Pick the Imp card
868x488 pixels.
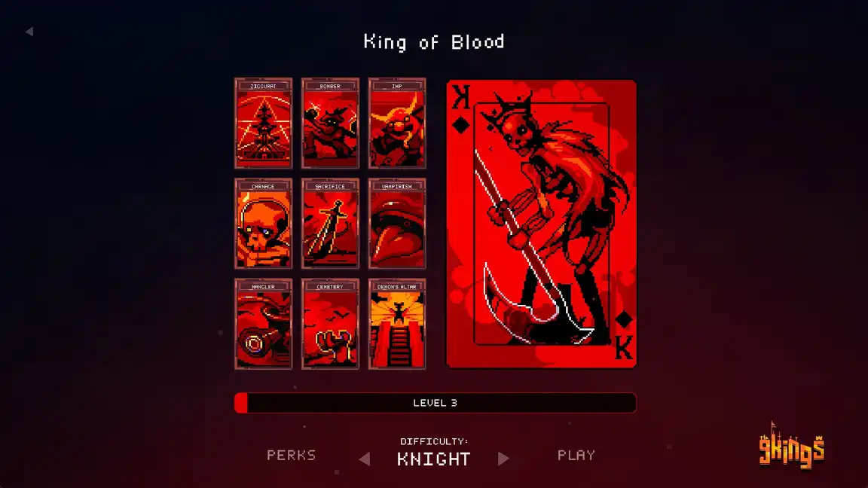tap(397, 123)
